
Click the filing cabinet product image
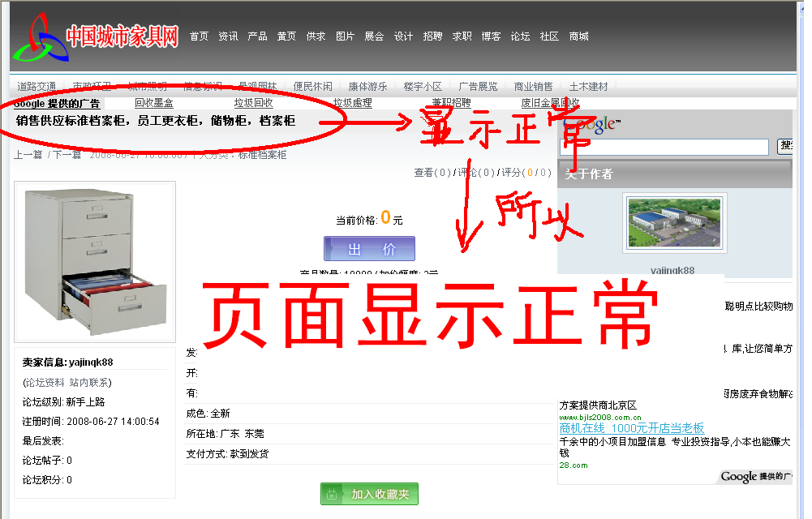point(95,262)
